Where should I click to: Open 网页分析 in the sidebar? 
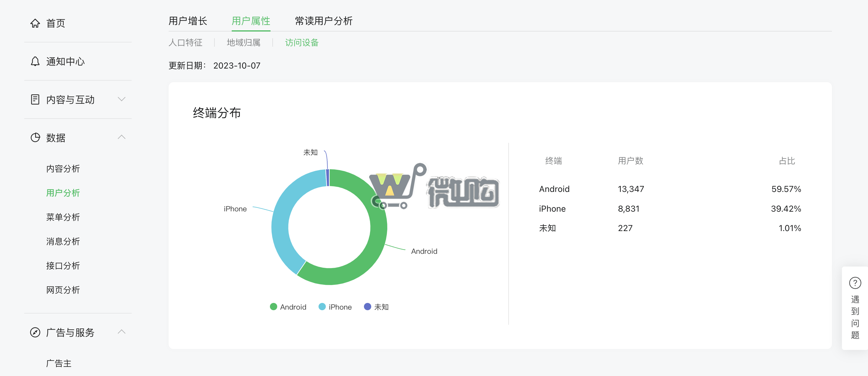[63, 290]
